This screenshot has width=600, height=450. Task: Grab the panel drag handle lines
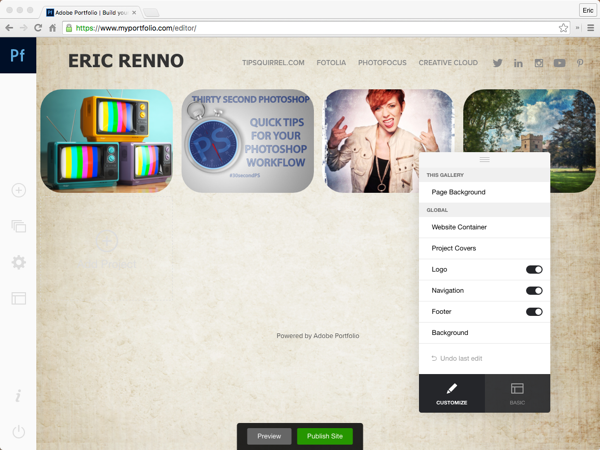[484, 159]
